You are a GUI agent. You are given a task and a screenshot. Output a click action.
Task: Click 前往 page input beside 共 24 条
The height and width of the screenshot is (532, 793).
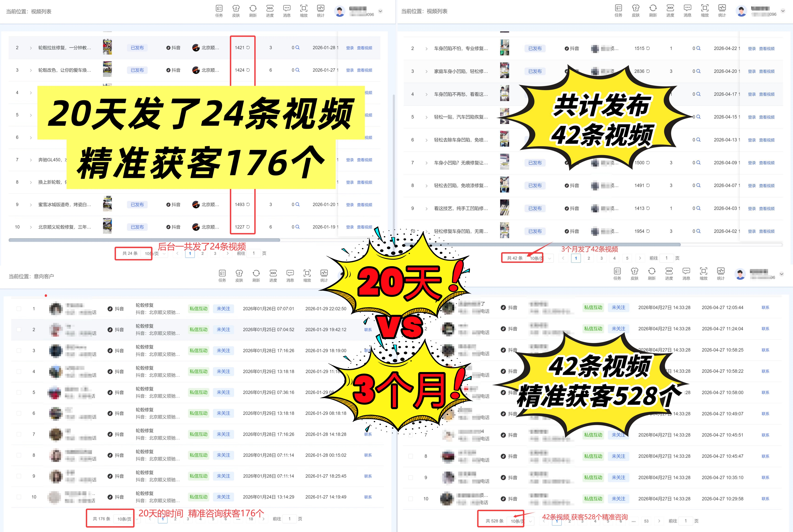(254, 253)
